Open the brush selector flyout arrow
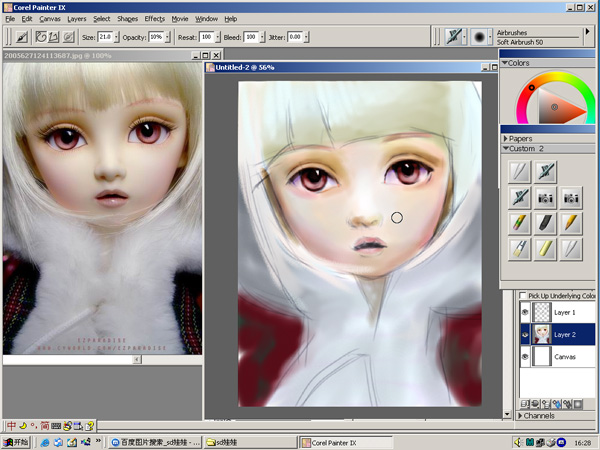The image size is (600, 450). pyautogui.click(x=587, y=31)
